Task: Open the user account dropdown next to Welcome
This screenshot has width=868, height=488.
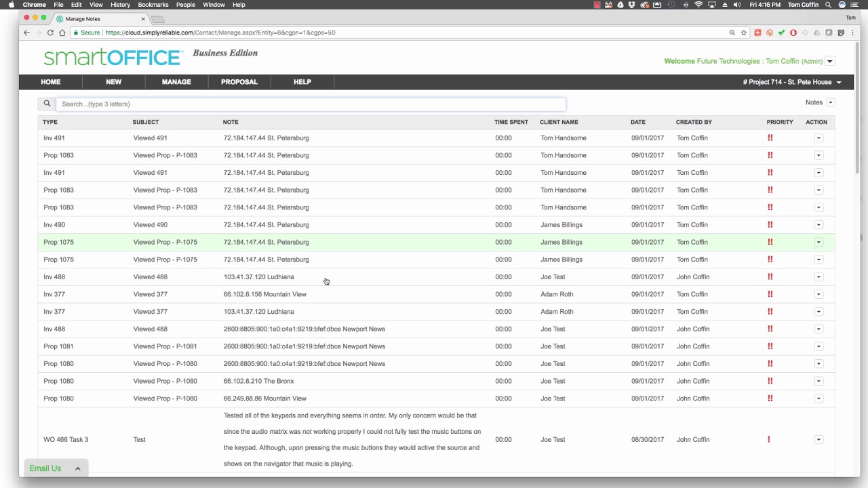Action: 829,61
